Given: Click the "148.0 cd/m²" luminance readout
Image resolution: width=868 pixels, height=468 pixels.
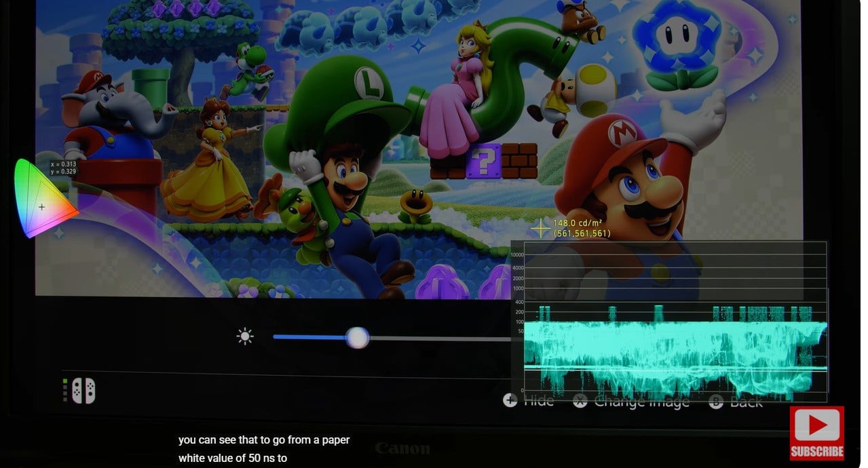Looking at the screenshot, I should click(x=578, y=222).
